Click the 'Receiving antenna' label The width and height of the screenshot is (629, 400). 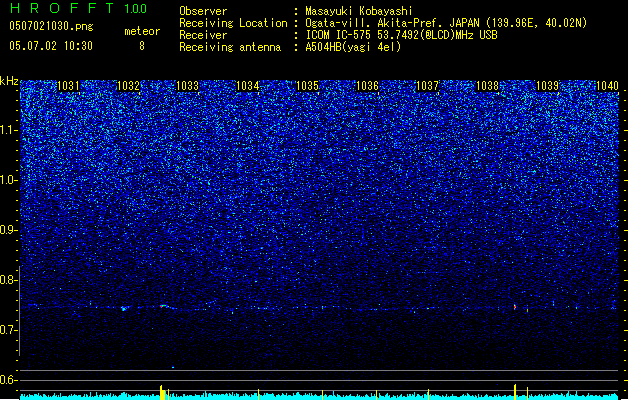tap(230, 47)
